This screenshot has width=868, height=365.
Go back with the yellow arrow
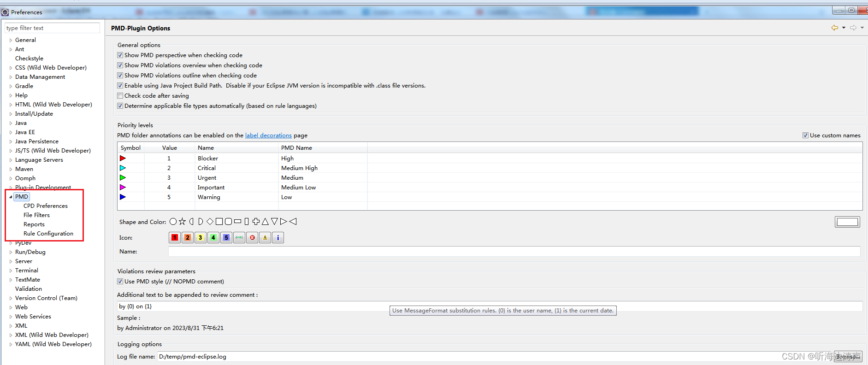[835, 28]
